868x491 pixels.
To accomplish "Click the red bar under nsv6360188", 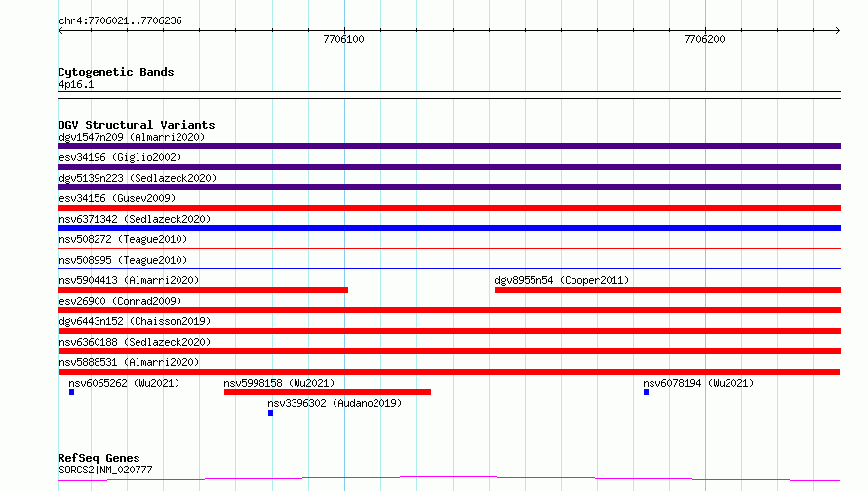I will (449, 351).
